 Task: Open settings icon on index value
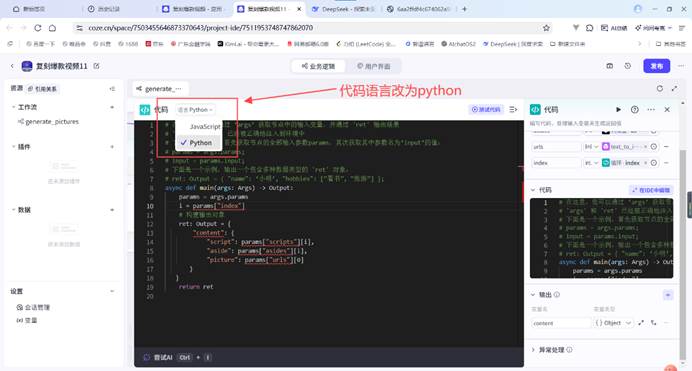pos(654,163)
